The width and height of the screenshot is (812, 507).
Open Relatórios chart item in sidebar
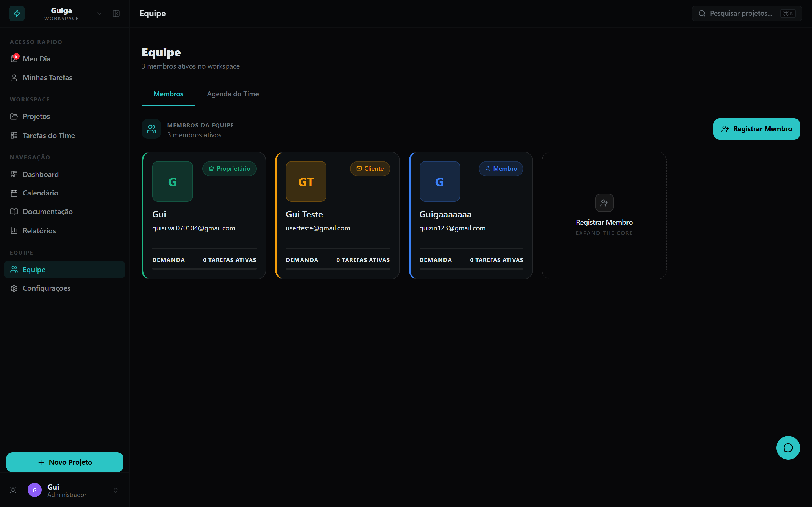tap(39, 231)
